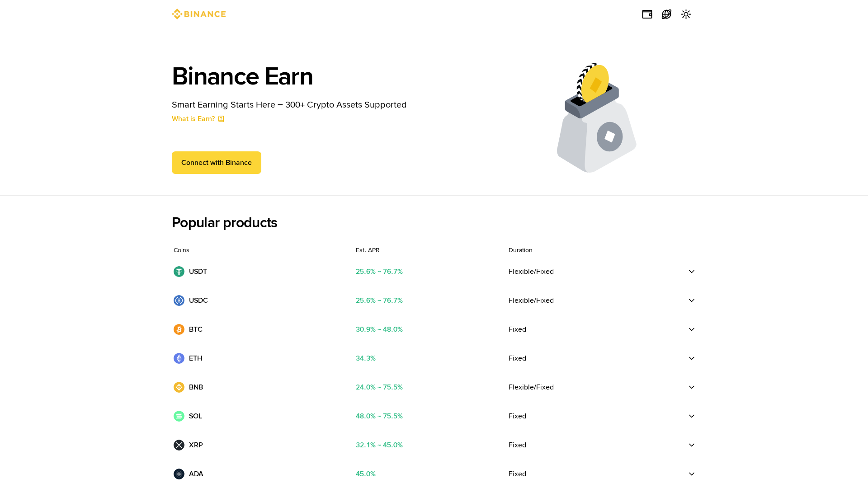
Task: Select the SOL coin icon
Action: (179, 416)
